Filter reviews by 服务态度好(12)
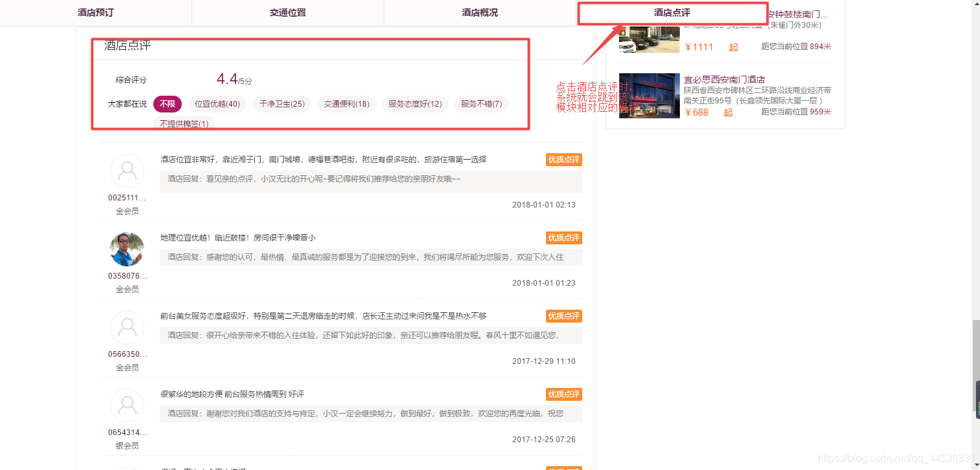The image size is (980, 470). coord(415,104)
